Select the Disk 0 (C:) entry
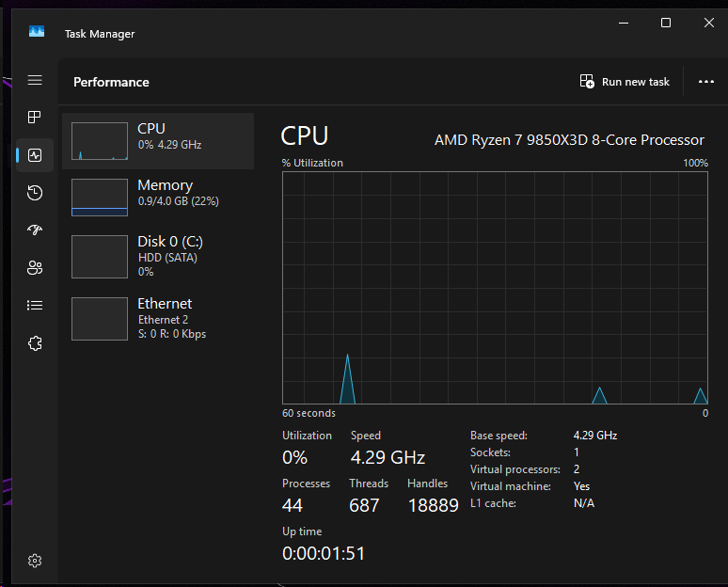 point(158,257)
